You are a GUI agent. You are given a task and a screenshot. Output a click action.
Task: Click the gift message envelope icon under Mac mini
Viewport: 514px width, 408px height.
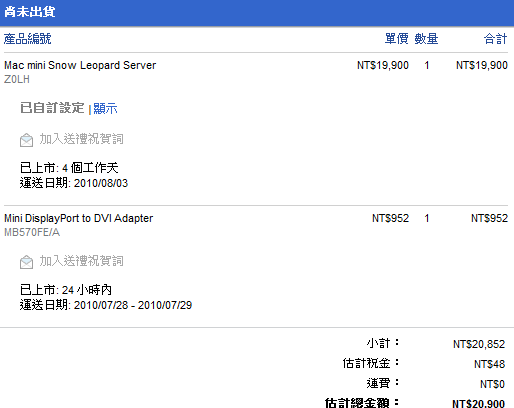click(x=26, y=140)
